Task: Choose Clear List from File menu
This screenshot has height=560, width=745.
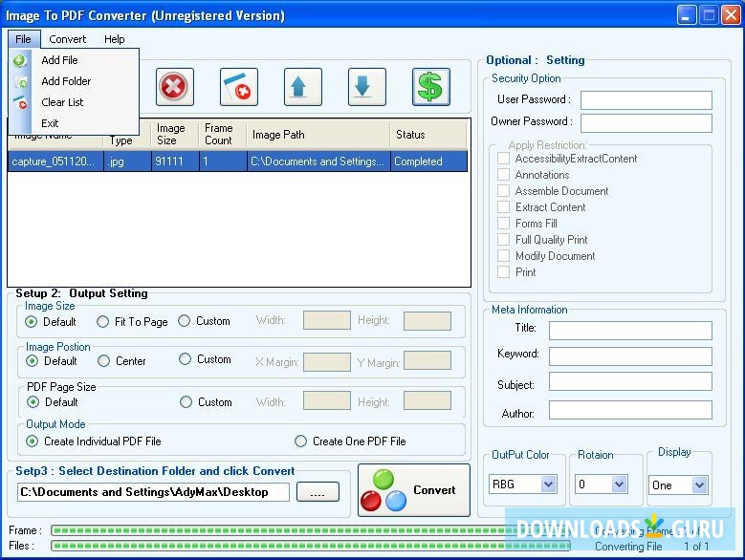Action: point(62,102)
